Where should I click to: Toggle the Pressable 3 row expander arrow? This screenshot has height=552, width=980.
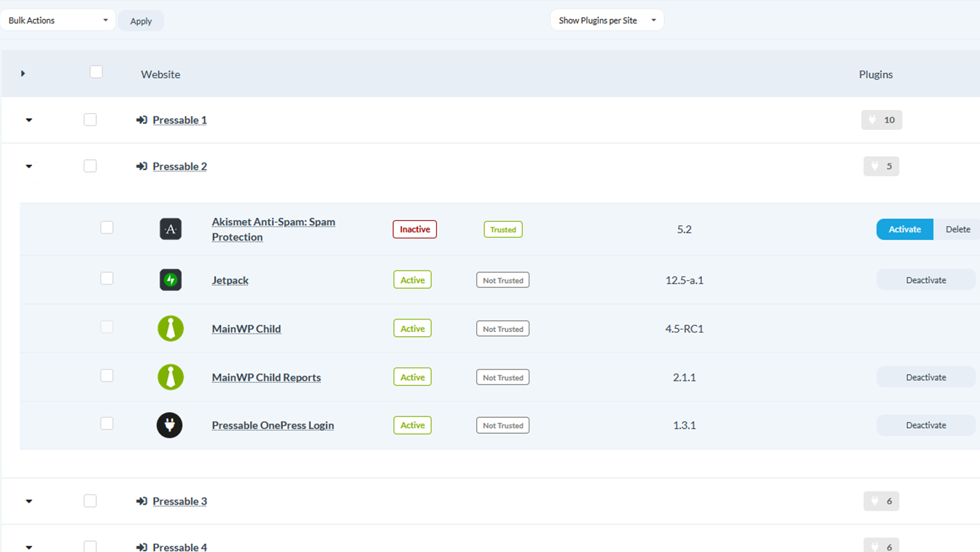[29, 502]
